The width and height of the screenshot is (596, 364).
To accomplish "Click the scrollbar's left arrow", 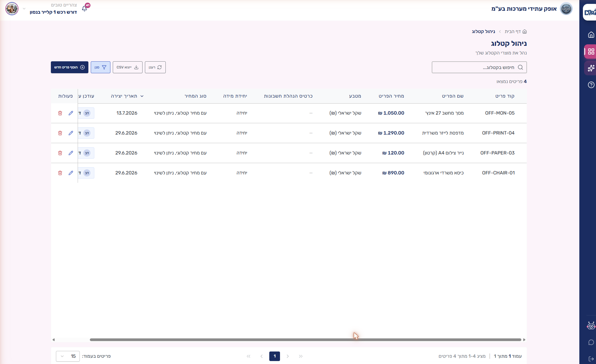I will [x=54, y=340].
